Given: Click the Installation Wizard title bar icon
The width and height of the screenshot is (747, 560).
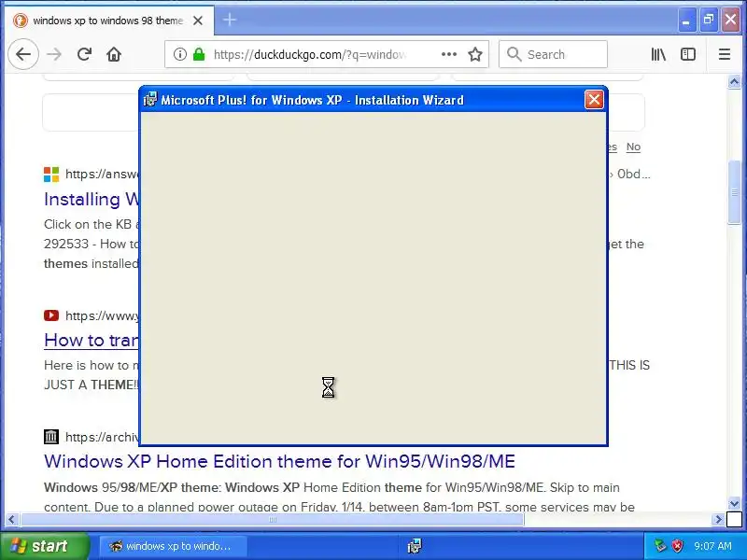Looking at the screenshot, I should [150, 100].
